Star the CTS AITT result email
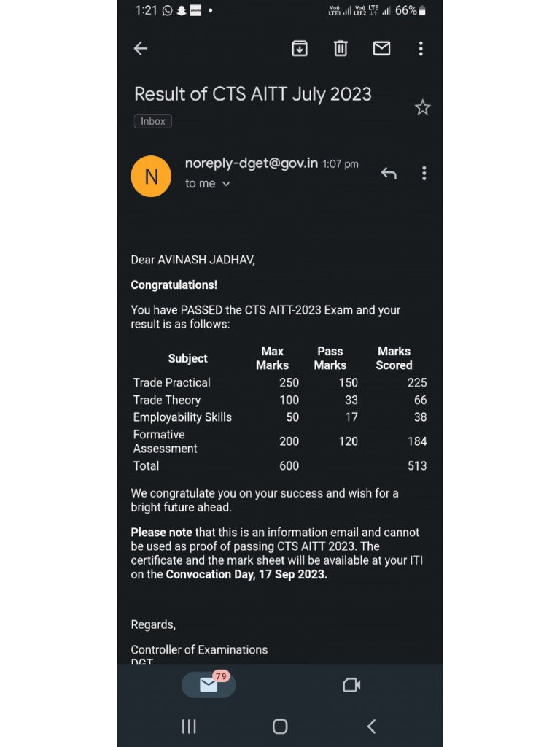This screenshot has height=747, width=560. click(x=422, y=108)
